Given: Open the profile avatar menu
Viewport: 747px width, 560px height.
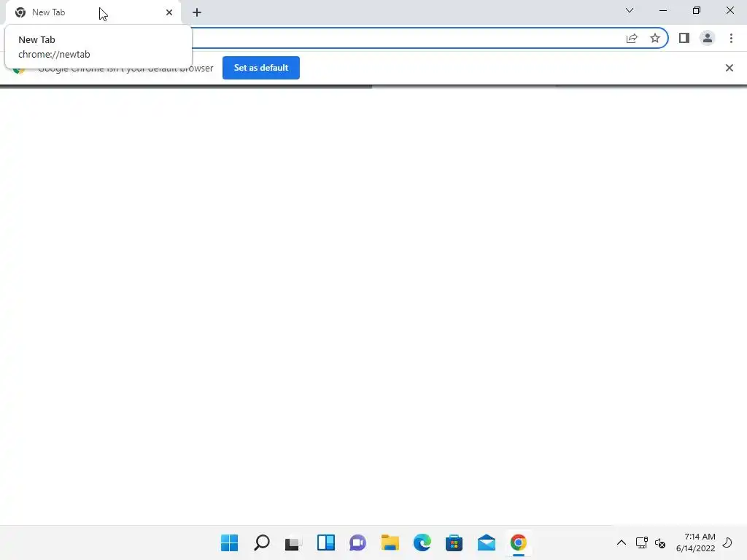Looking at the screenshot, I should point(708,38).
